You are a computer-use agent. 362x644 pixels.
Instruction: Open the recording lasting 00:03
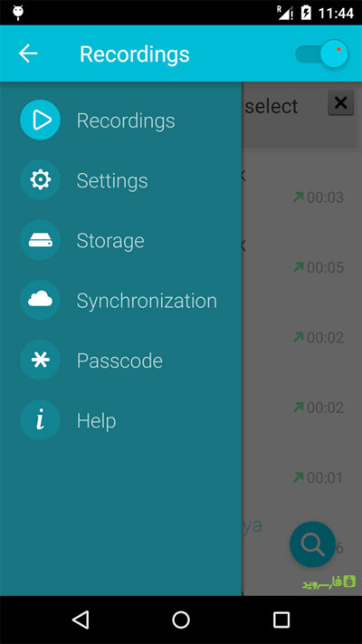click(x=301, y=197)
